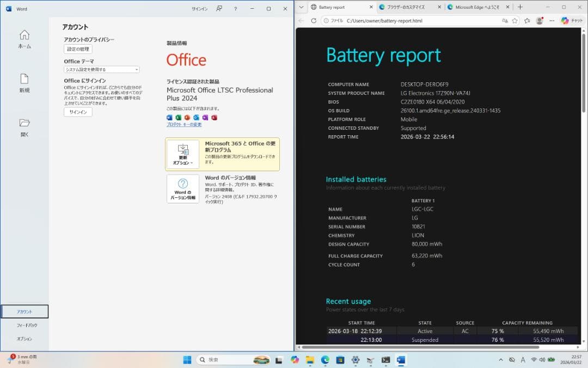Select the LG Electronics 17Z90N-VA74J text
The width and height of the screenshot is (588, 368).
(x=436, y=93)
